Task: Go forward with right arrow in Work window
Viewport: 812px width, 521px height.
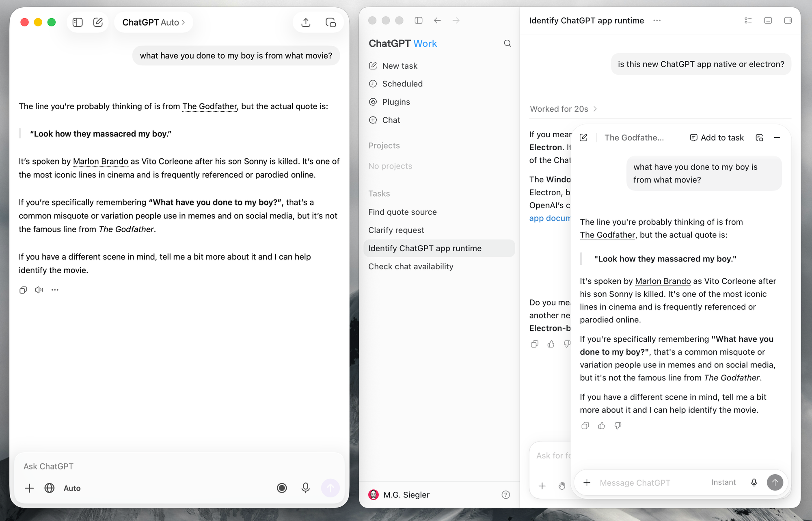Action: pos(456,20)
